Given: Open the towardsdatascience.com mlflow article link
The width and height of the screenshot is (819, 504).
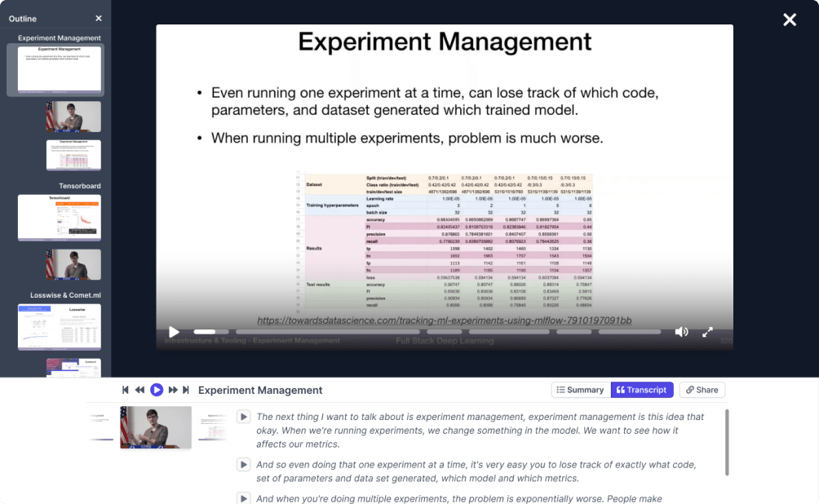Looking at the screenshot, I should pyautogui.click(x=444, y=321).
